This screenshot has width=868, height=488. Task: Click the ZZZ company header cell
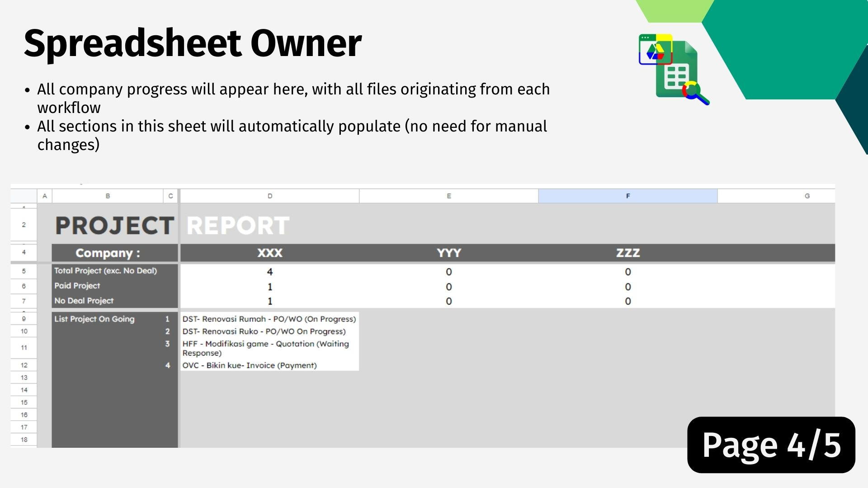point(627,253)
